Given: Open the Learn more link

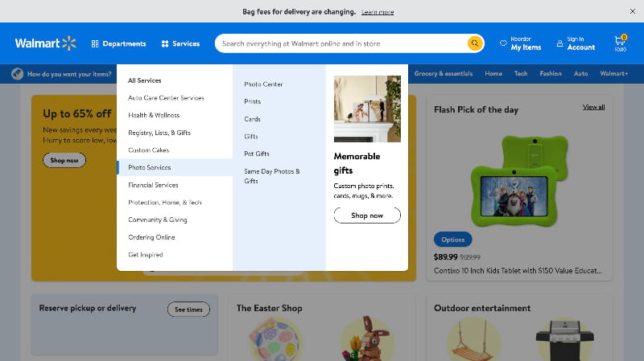Looking at the screenshot, I should point(378,12).
